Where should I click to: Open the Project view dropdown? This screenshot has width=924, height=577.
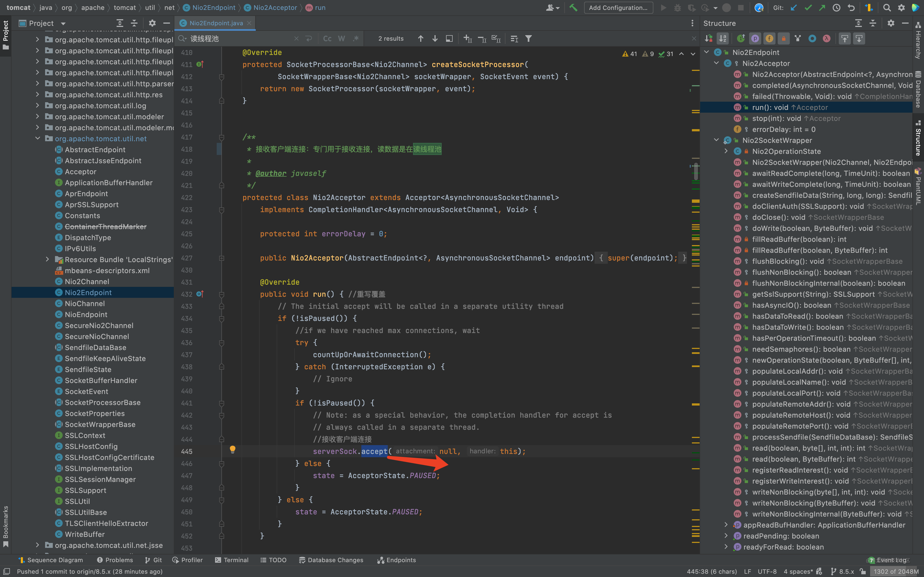[x=63, y=23]
